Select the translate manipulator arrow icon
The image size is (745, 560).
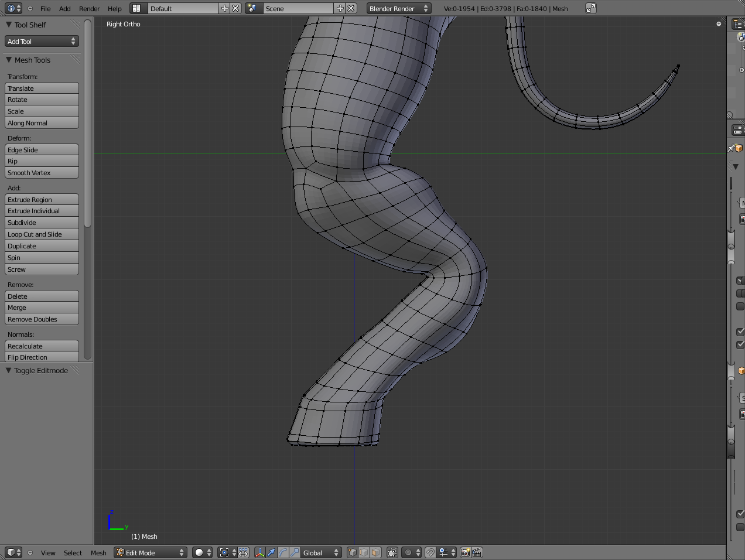point(271,552)
